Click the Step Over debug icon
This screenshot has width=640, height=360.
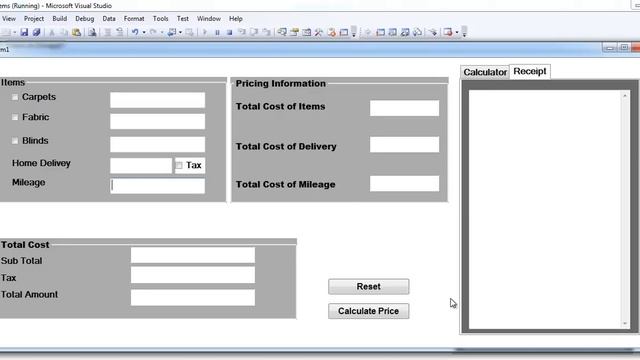click(254, 32)
